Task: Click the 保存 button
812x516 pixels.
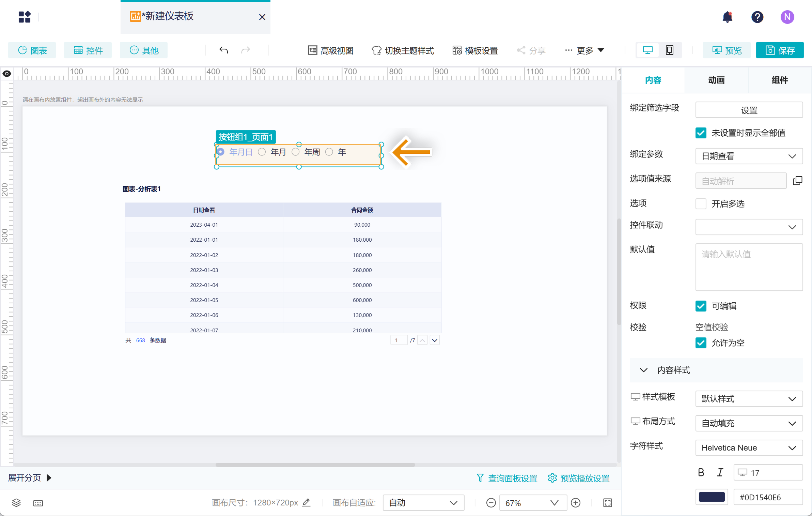Action: pyautogui.click(x=779, y=50)
